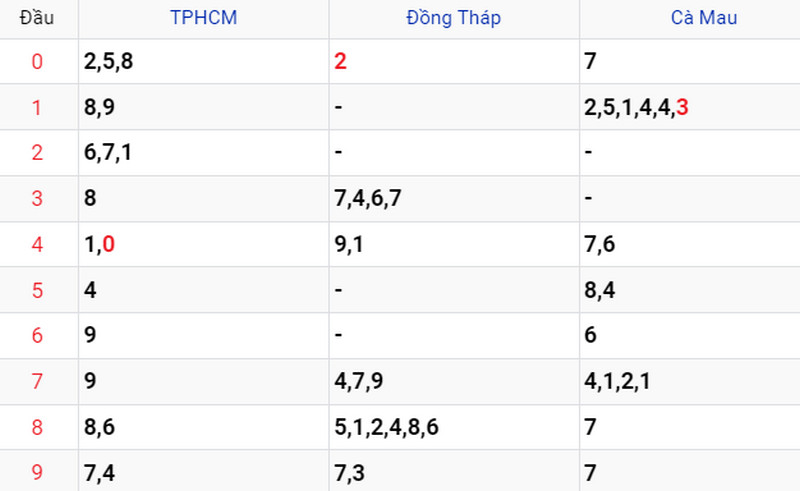This screenshot has width=800, height=491.
Task: Open the Cà Mau column header link
Action: pos(704,18)
